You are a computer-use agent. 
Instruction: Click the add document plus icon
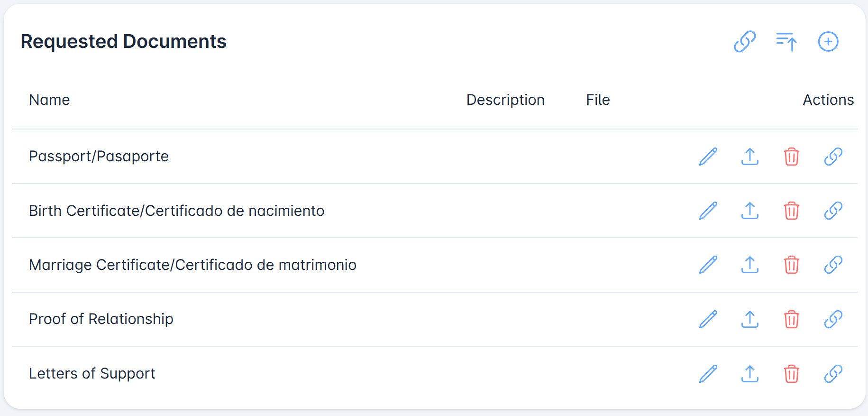click(828, 42)
